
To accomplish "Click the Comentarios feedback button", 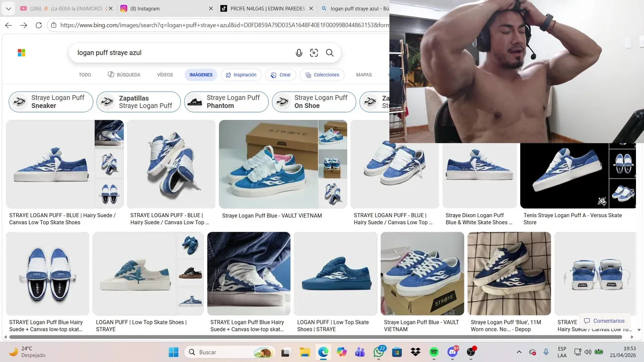I will [604, 321].
